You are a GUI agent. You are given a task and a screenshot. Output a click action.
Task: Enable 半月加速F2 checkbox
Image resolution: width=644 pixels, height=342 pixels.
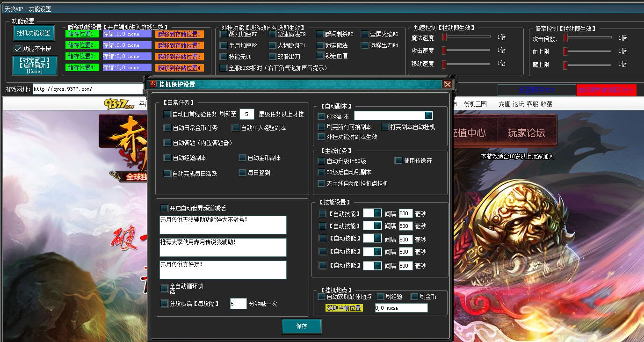224,45
